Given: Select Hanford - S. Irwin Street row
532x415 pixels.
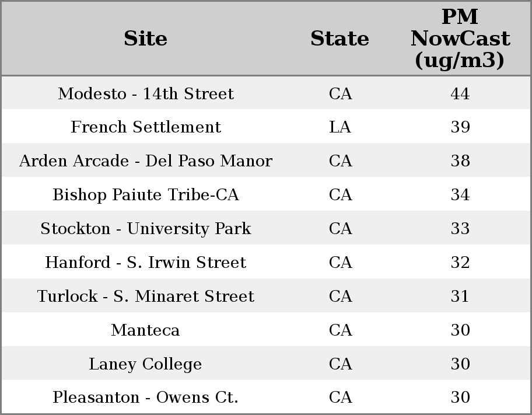Looking at the screenshot, I should 145,263.
